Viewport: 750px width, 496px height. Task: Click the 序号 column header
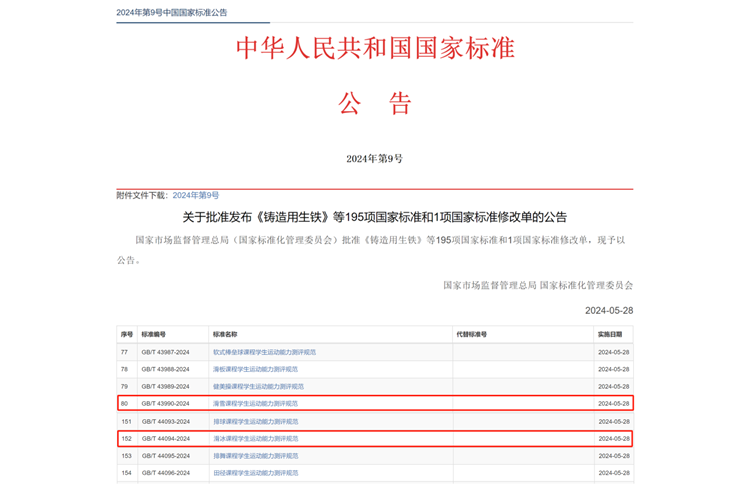click(x=126, y=334)
